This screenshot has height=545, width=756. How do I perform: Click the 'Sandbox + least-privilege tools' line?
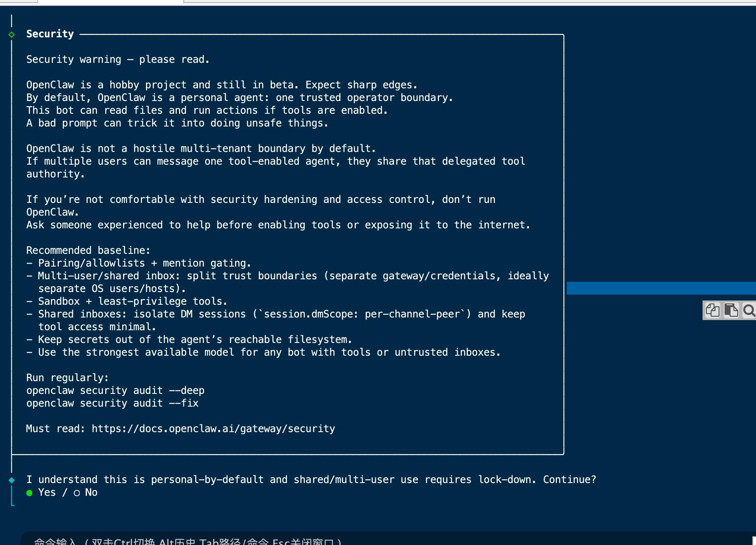click(132, 301)
